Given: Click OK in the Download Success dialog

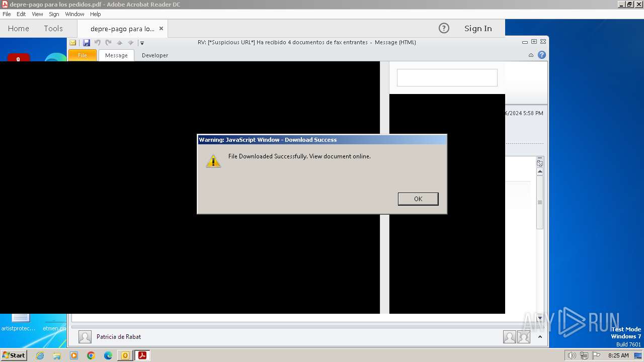Looking at the screenshot, I should pos(418,199).
